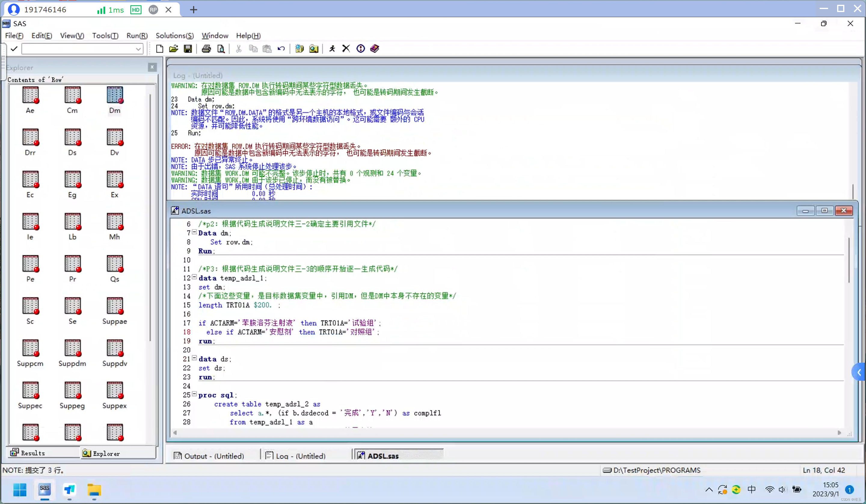Submit code with the running man icon

coord(332,49)
